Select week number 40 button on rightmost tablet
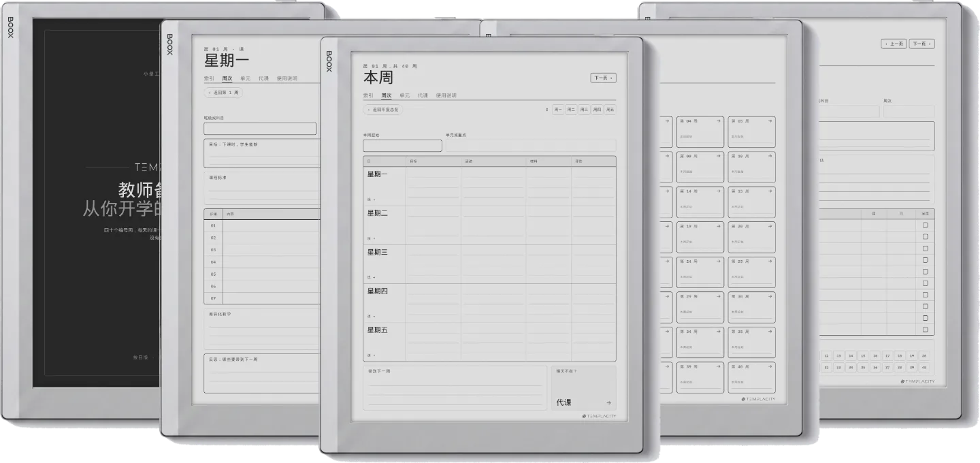The image size is (980, 463). (x=924, y=367)
